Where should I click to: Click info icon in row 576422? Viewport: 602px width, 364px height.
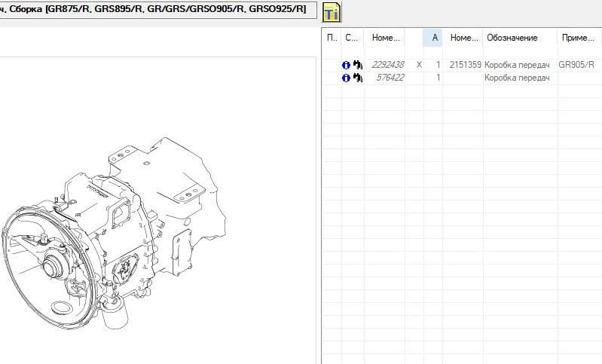click(346, 78)
